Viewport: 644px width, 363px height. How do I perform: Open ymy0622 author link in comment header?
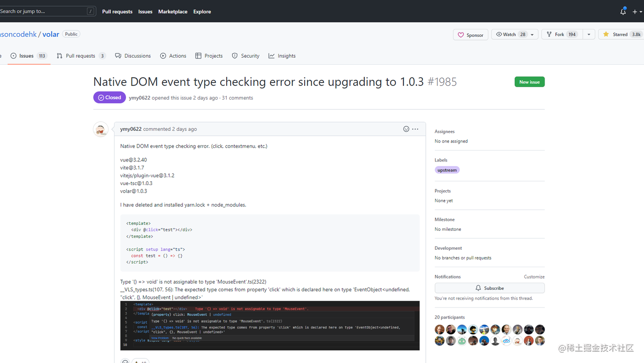tap(131, 129)
